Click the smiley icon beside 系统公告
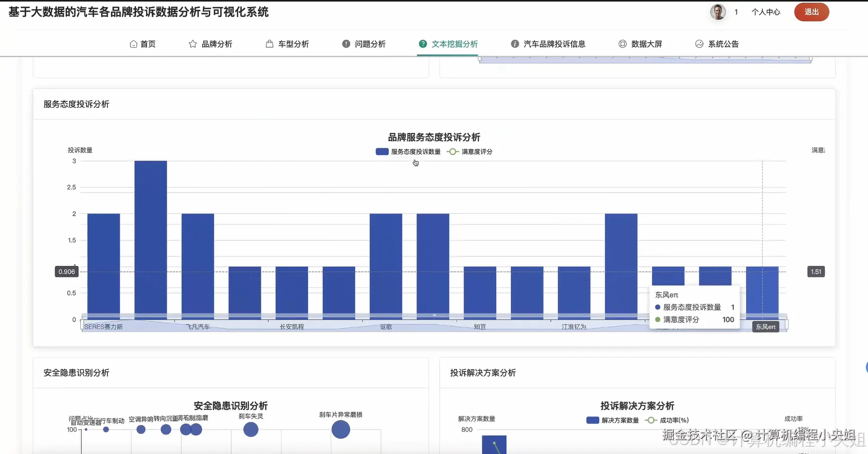 pyautogui.click(x=699, y=44)
